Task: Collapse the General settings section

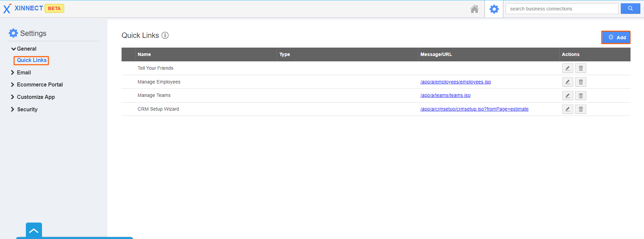Action: [x=24, y=49]
